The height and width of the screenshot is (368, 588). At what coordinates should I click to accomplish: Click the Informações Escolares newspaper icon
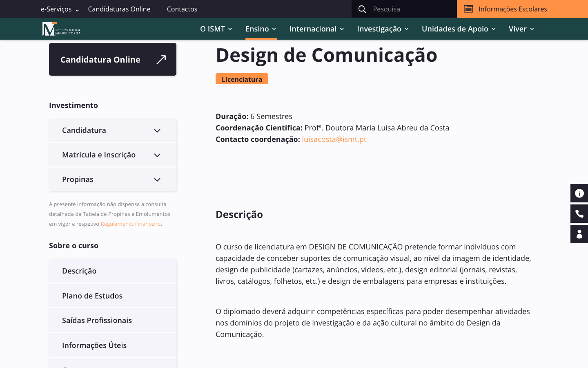tap(468, 9)
